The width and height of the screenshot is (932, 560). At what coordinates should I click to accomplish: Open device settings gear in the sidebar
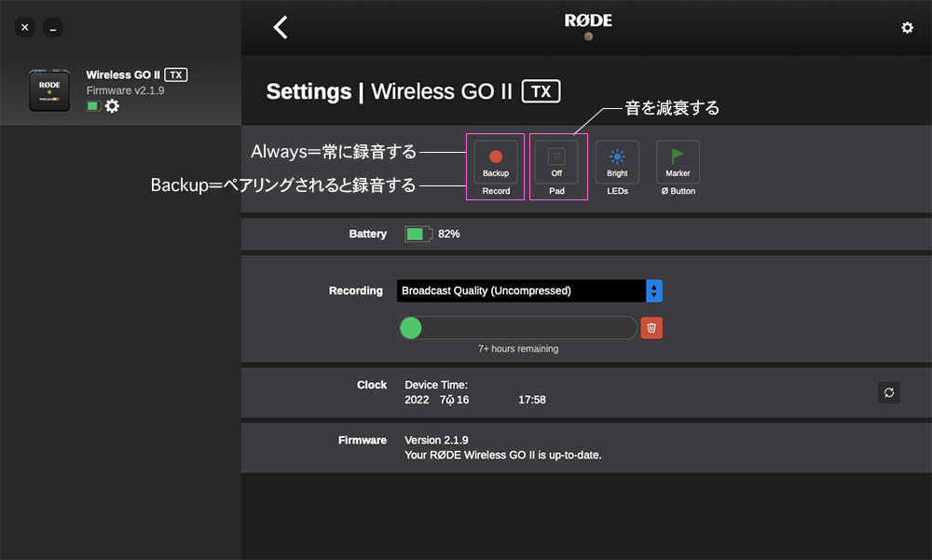[112, 106]
